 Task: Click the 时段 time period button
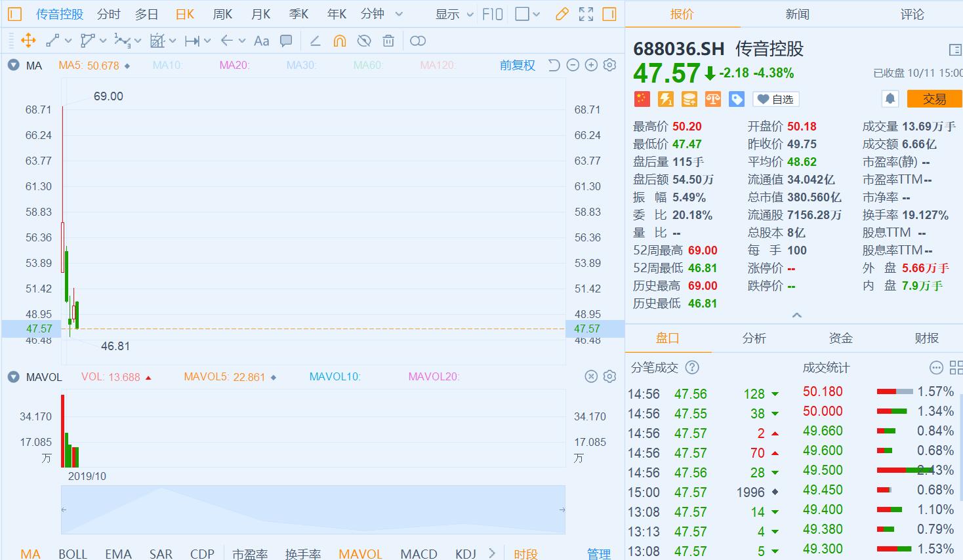[x=525, y=553]
